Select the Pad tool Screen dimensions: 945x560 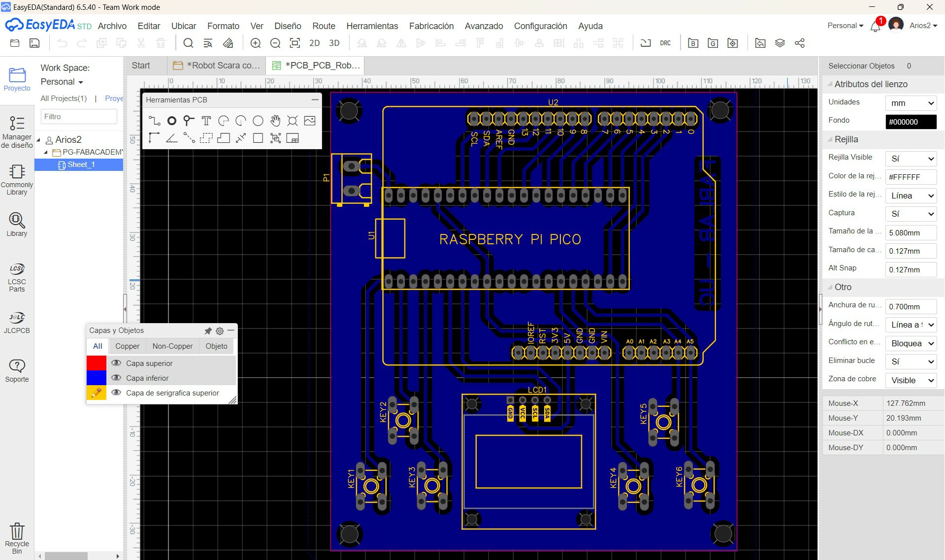pyautogui.click(x=171, y=121)
